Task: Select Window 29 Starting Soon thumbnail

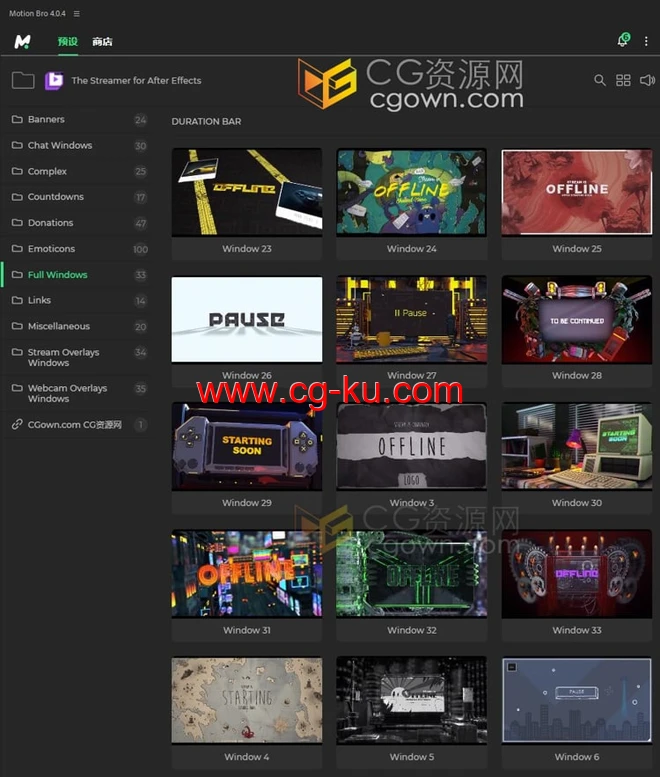Action: click(247, 446)
